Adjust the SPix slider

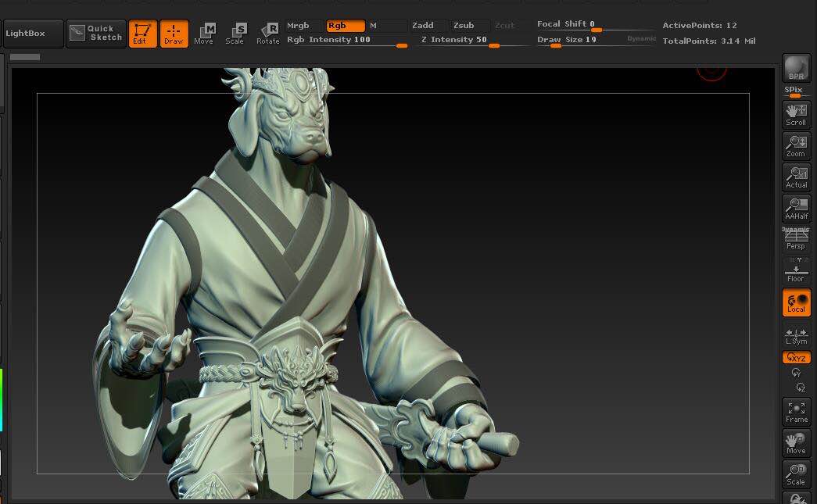pyautogui.click(x=796, y=92)
